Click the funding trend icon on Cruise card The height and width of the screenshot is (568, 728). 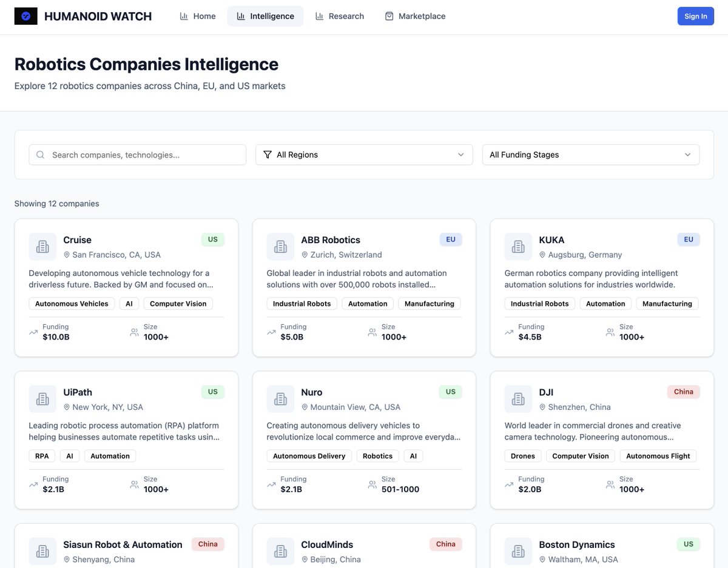tap(33, 332)
